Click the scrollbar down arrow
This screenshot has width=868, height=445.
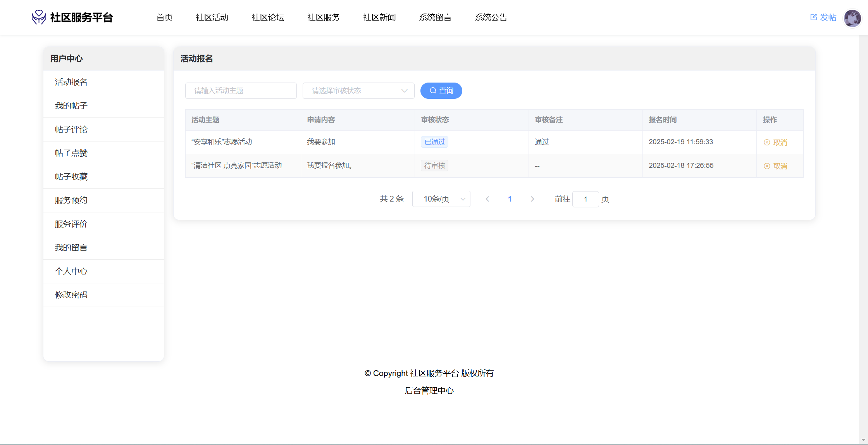pos(863,440)
